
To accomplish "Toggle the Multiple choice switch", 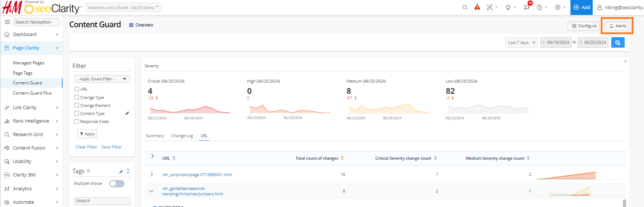I will (x=117, y=184).
